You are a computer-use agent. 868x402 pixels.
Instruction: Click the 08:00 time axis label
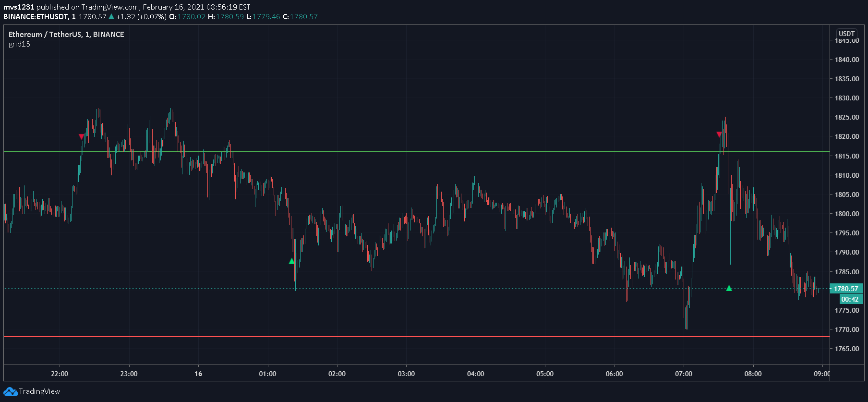tap(753, 374)
